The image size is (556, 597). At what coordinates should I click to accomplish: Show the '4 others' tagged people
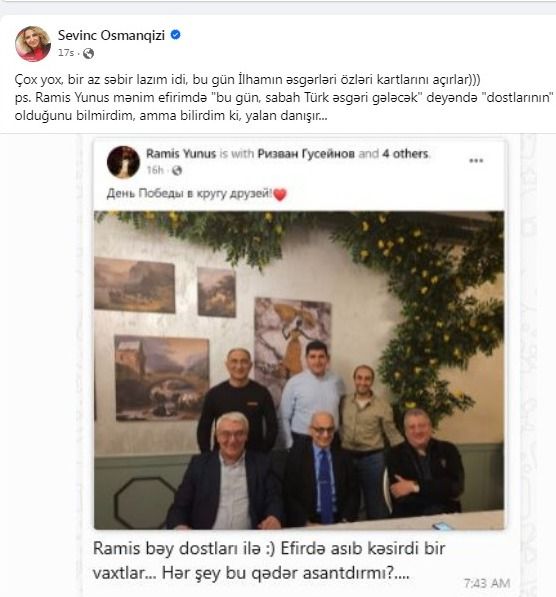point(405,154)
